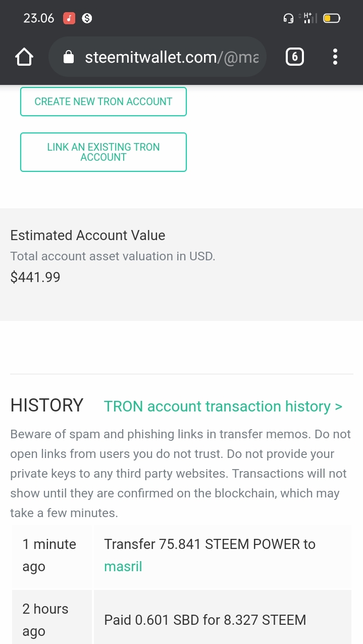Click the steemitwallet.com address field
The height and width of the screenshot is (644, 363).
pos(157,57)
